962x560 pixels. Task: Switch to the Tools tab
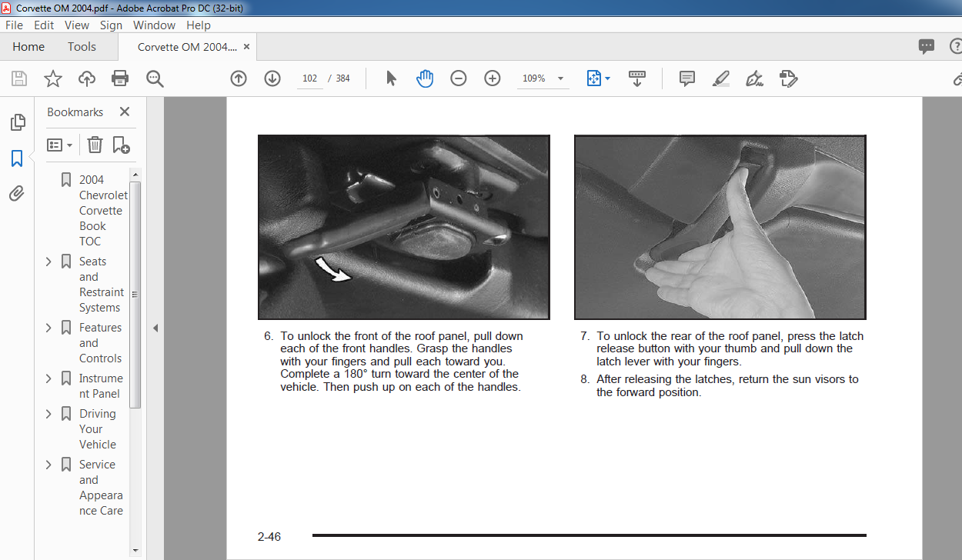coord(82,46)
